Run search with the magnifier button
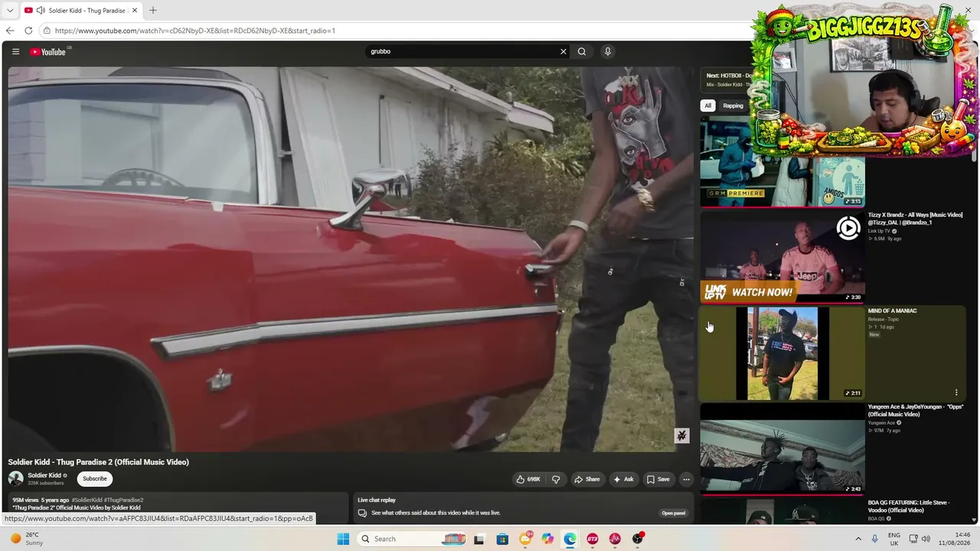Screen dimensions: 980x551 [582, 52]
